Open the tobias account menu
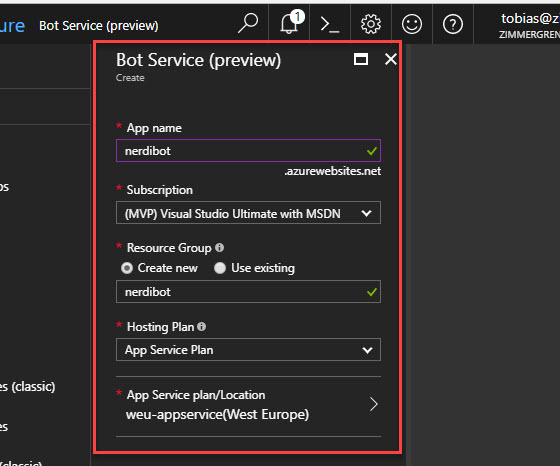The image size is (560, 466). coord(530,25)
